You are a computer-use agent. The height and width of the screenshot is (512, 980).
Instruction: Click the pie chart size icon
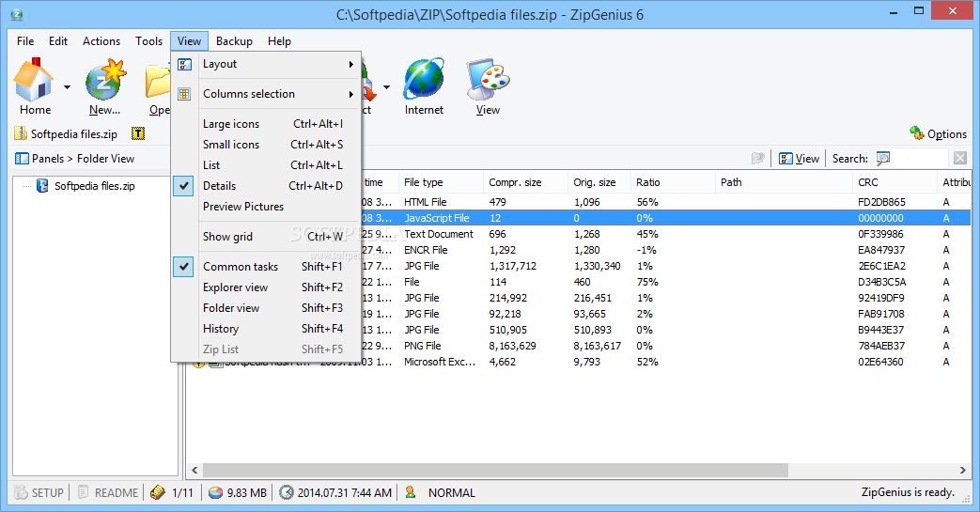click(x=215, y=492)
